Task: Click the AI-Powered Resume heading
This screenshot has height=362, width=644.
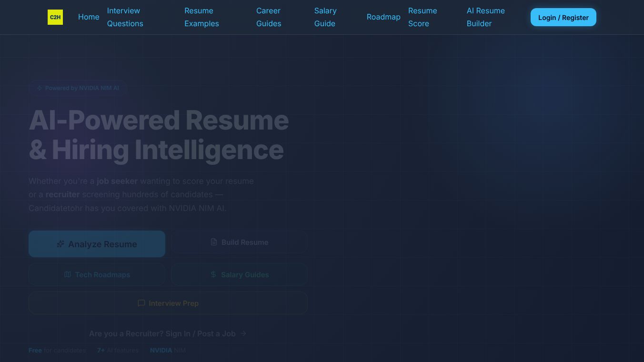Action: coord(159,135)
